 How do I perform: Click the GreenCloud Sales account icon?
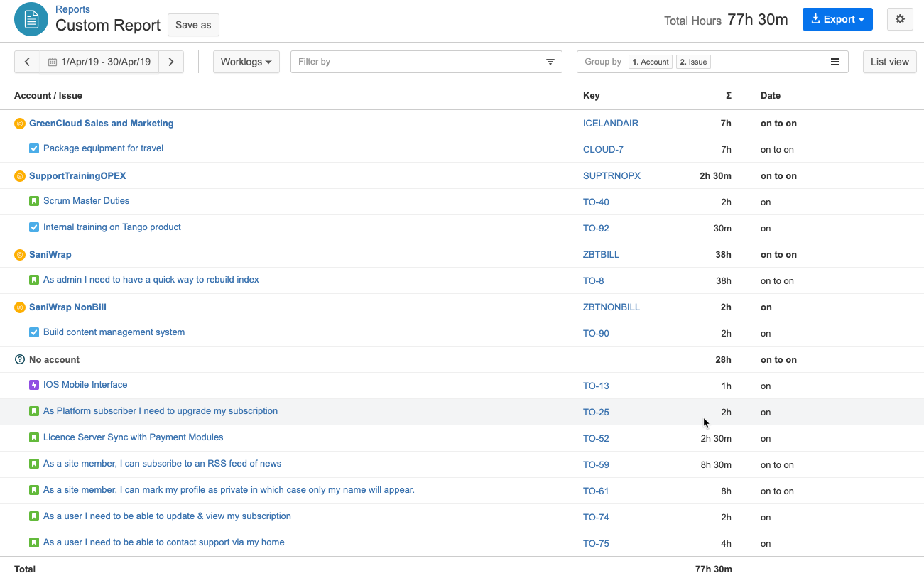click(20, 124)
